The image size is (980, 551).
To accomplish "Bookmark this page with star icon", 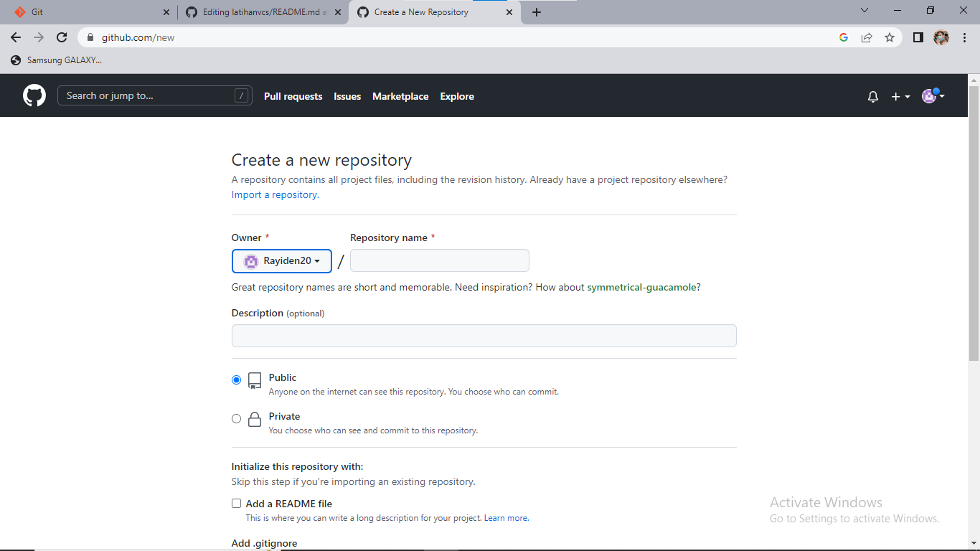I will (890, 37).
